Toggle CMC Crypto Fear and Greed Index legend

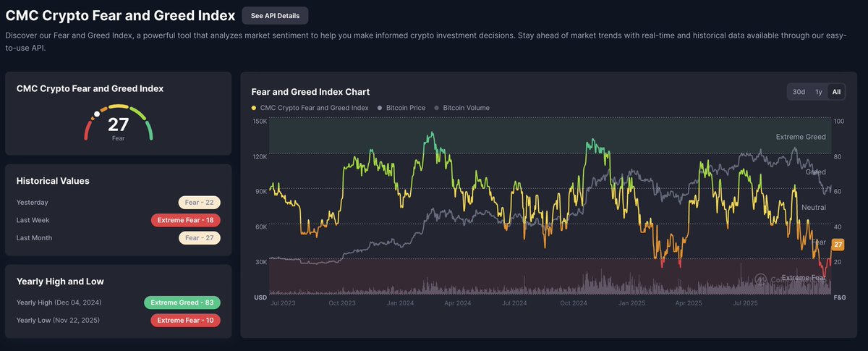click(310, 108)
